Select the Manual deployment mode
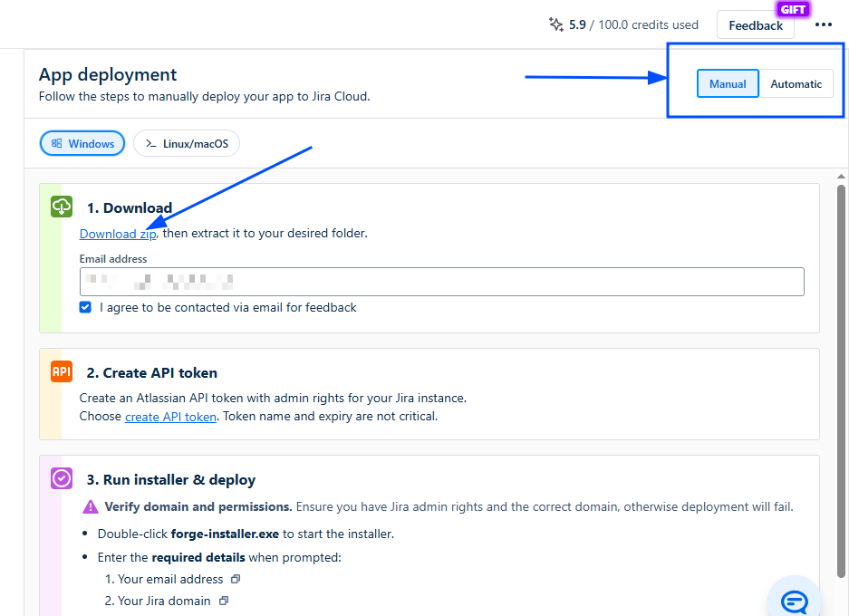 tap(728, 83)
